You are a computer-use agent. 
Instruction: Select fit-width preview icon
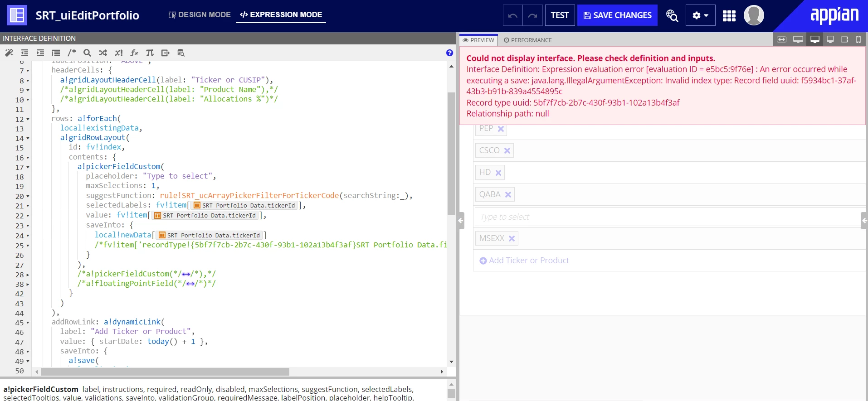pos(782,39)
